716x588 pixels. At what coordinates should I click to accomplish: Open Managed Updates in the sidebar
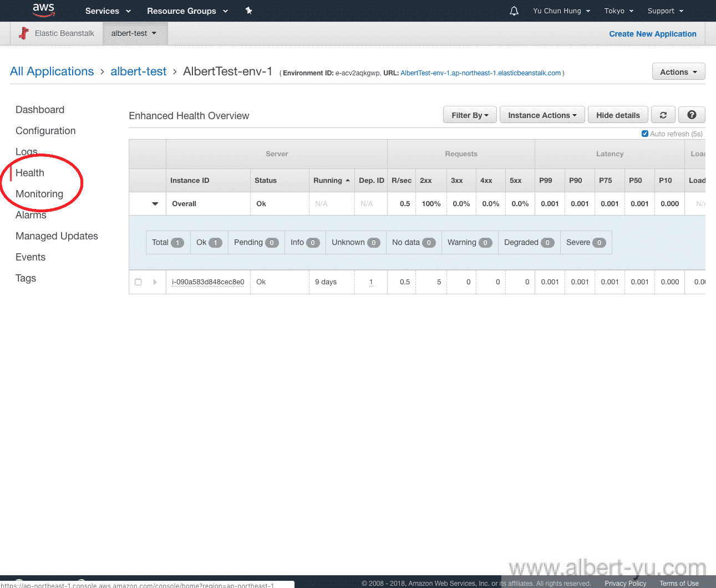coord(57,236)
